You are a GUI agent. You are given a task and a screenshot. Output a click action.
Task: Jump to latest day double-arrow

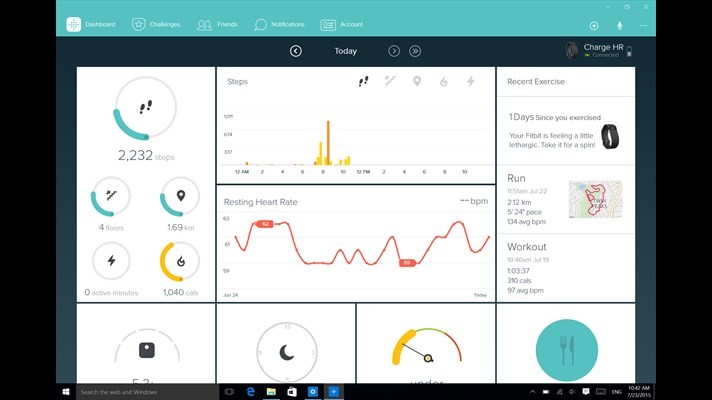pos(415,51)
